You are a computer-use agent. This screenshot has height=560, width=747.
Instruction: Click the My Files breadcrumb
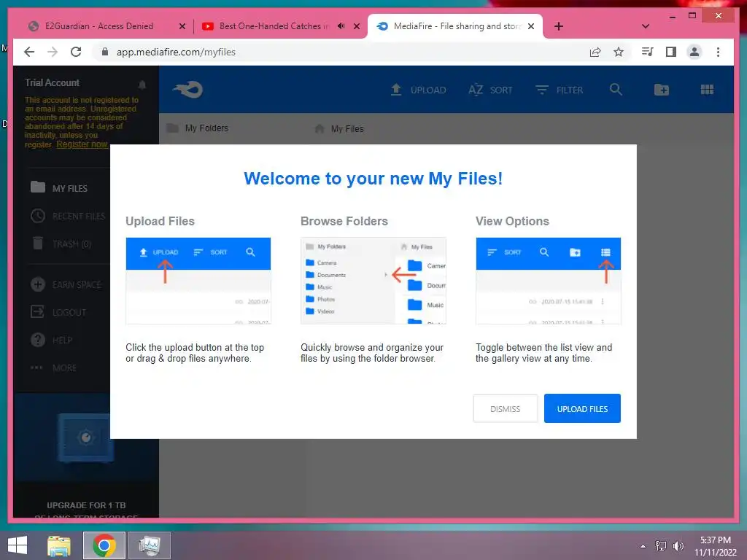coord(339,128)
